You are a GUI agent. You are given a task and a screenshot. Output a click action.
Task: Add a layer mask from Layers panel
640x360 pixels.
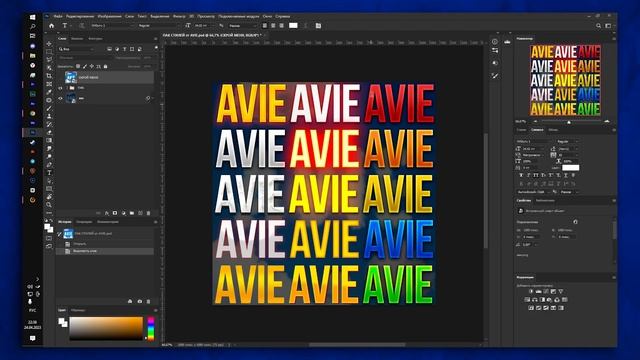pyautogui.click(x=115, y=213)
